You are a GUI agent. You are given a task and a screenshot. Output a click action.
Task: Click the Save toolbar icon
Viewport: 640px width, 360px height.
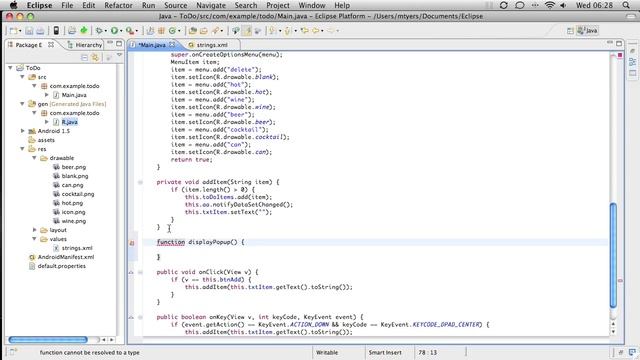[x=29, y=31]
